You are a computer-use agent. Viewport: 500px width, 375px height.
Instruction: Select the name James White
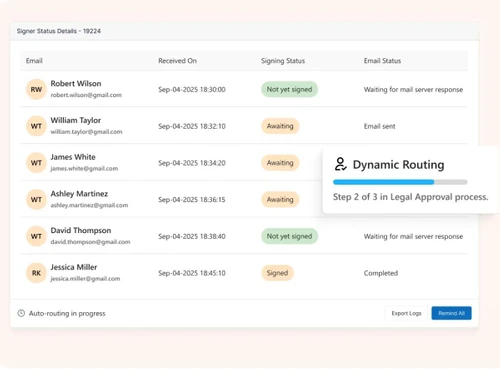(x=73, y=157)
